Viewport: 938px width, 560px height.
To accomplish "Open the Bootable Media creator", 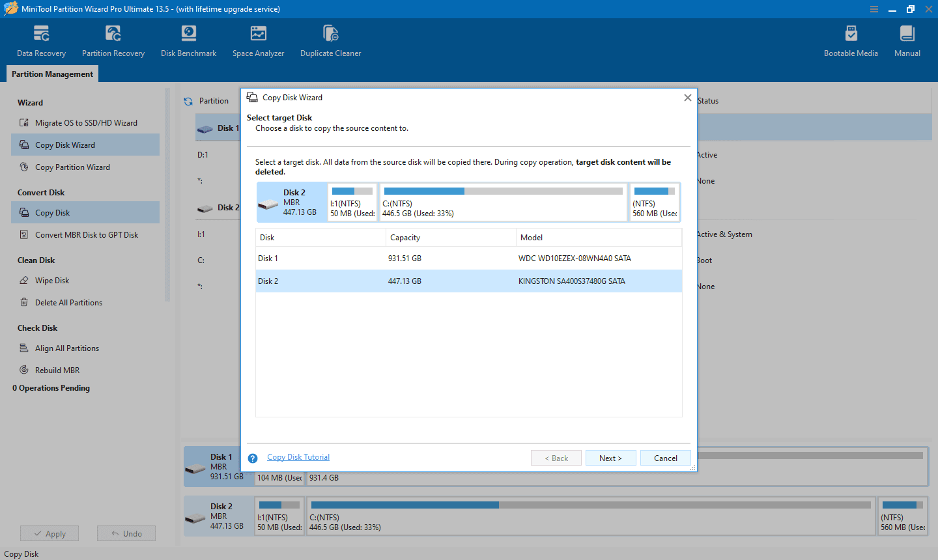I will click(x=851, y=40).
